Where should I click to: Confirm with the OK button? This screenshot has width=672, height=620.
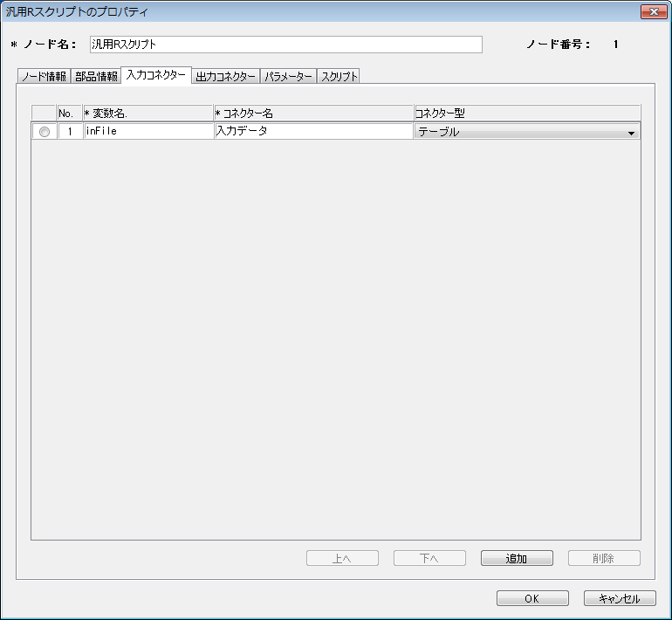click(x=532, y=599)
